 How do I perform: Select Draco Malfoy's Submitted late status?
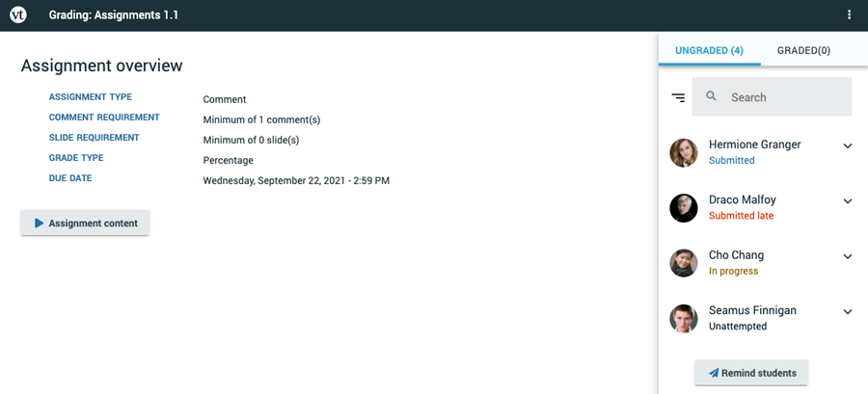(x=741, y=216)
